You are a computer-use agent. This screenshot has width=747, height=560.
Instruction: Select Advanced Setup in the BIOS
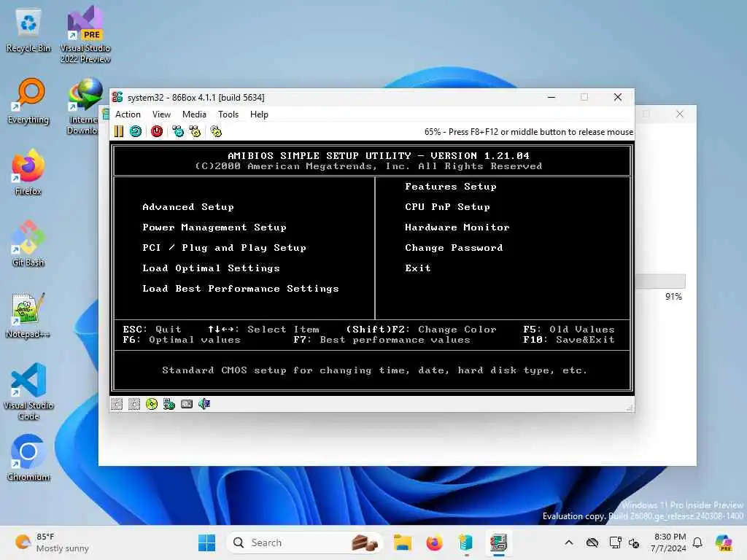[x=188, y=206]
